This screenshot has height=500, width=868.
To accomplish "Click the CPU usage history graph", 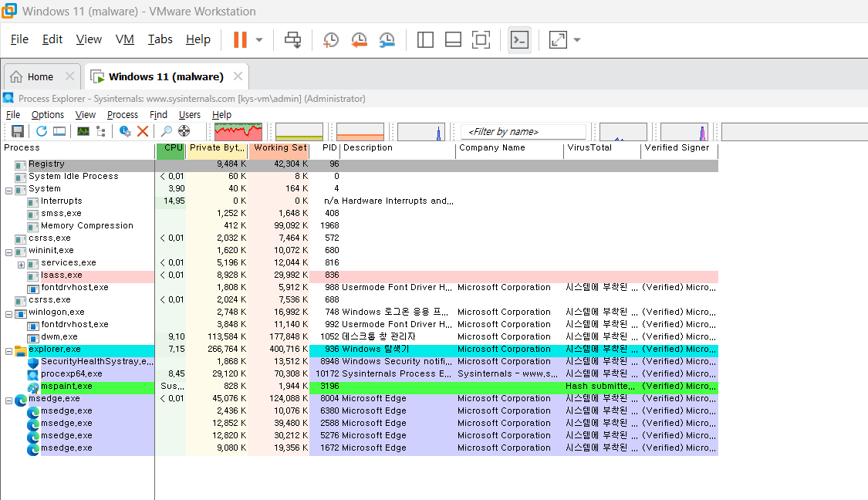I will (x=238, y=132).
